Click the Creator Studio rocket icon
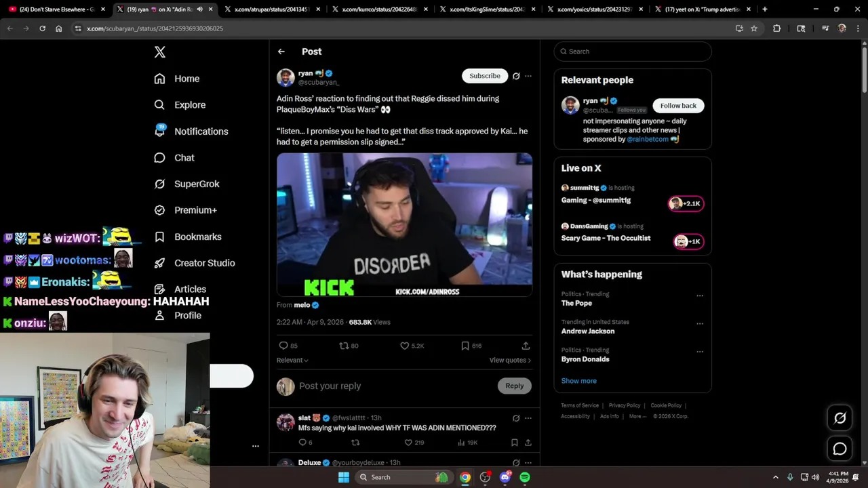 pos(159,263)
